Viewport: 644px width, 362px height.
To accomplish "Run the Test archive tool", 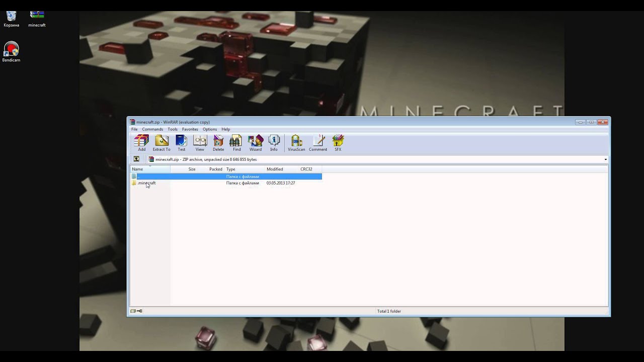I will [x=181, y=143].
